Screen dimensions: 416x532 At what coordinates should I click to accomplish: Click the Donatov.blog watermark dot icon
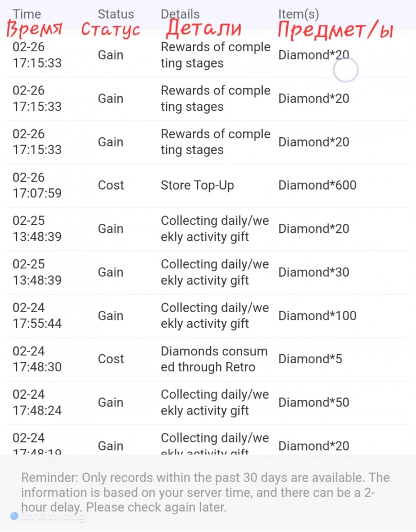point(14,515)
